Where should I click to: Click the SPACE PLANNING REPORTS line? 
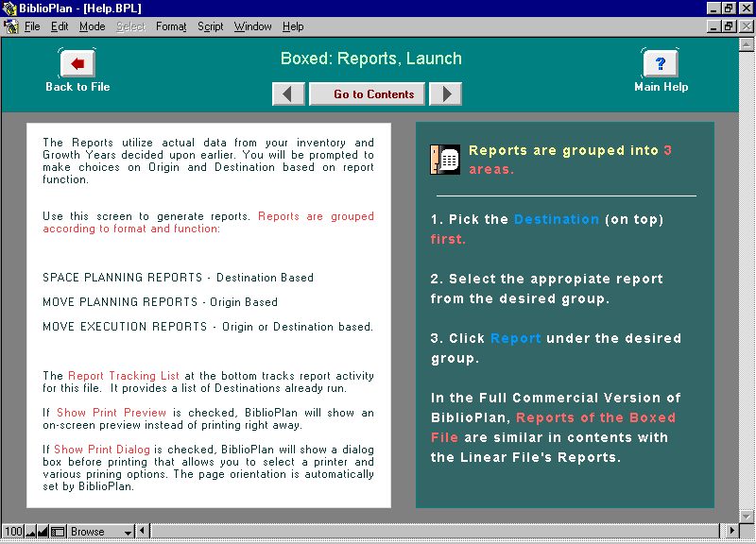[178, 278]
